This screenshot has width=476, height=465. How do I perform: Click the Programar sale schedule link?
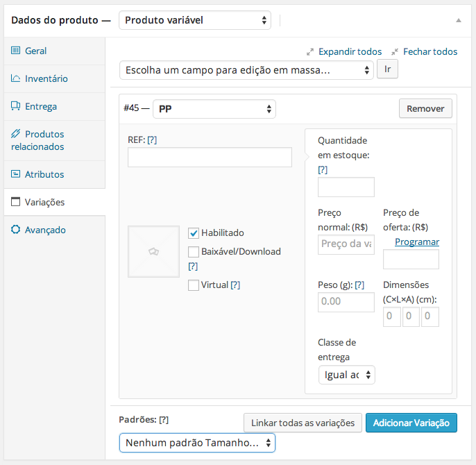pos(416,242)
